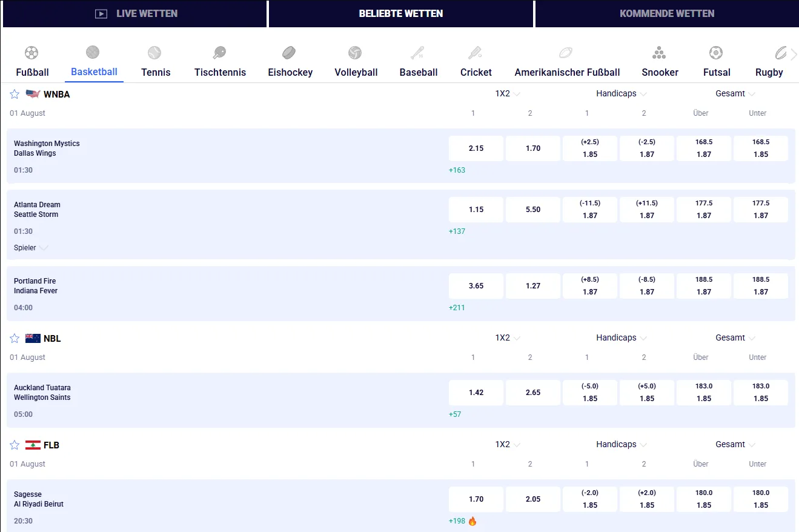This screenshot has width=799, height=532.
Task: Favorite the FLB league with star
Action: pos(15,445)
